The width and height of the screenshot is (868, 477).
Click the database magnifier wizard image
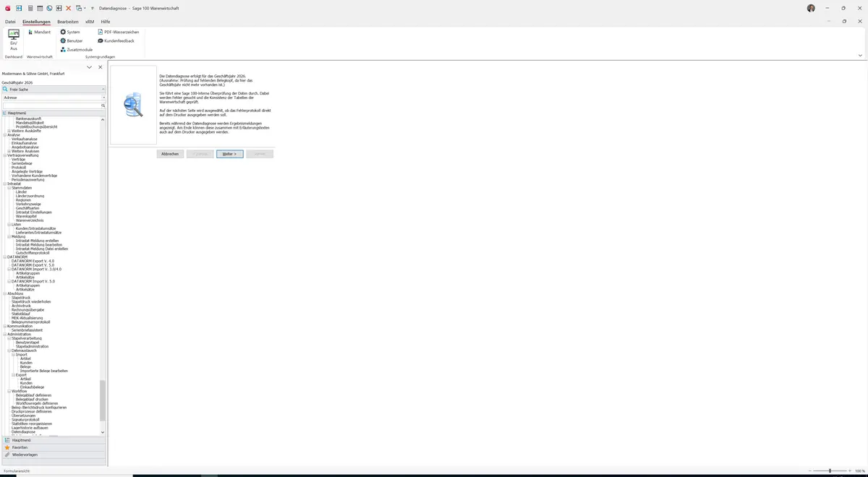[x=133, y=105]
